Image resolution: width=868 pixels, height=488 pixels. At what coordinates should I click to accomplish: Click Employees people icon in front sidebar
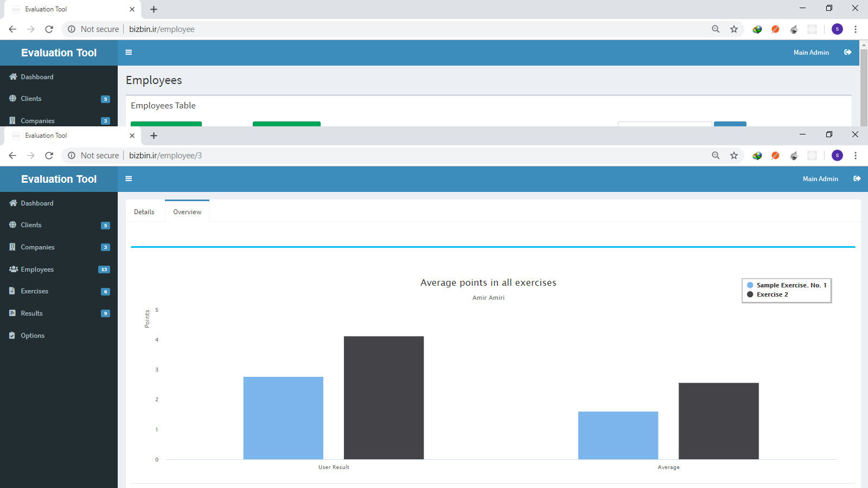(x=14, y=269)
